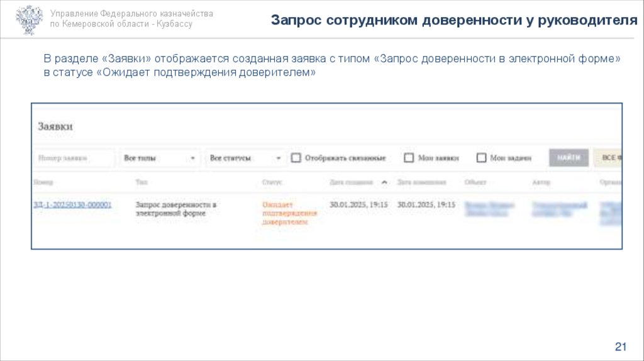Toggle sort arrow next to Дата создания
Screen dimensions: 644x361
(x=384, y=182)
